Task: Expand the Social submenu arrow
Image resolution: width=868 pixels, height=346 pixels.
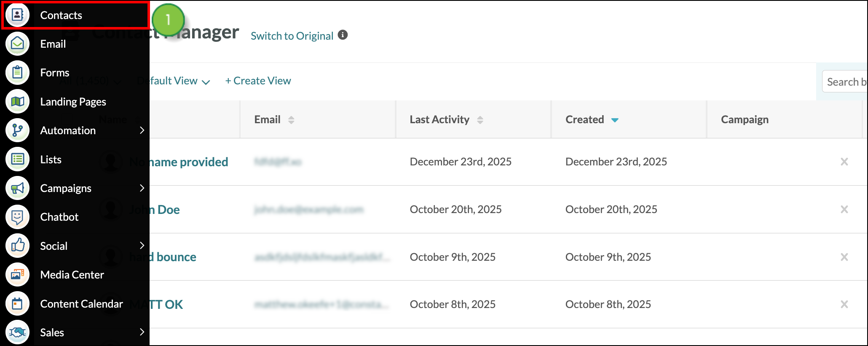Action: coord(142,246)
